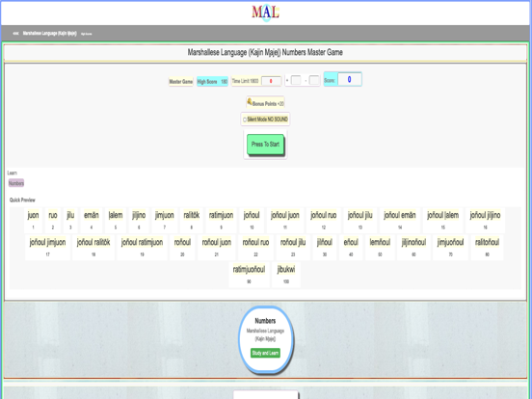Screen dimensions: 532x399
Task: Select the 'joñoul ļalem' number card
Action: point(442,220)
